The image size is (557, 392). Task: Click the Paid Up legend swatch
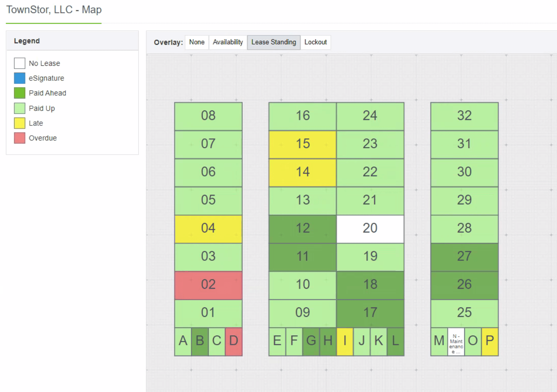(x=19, y=108)
